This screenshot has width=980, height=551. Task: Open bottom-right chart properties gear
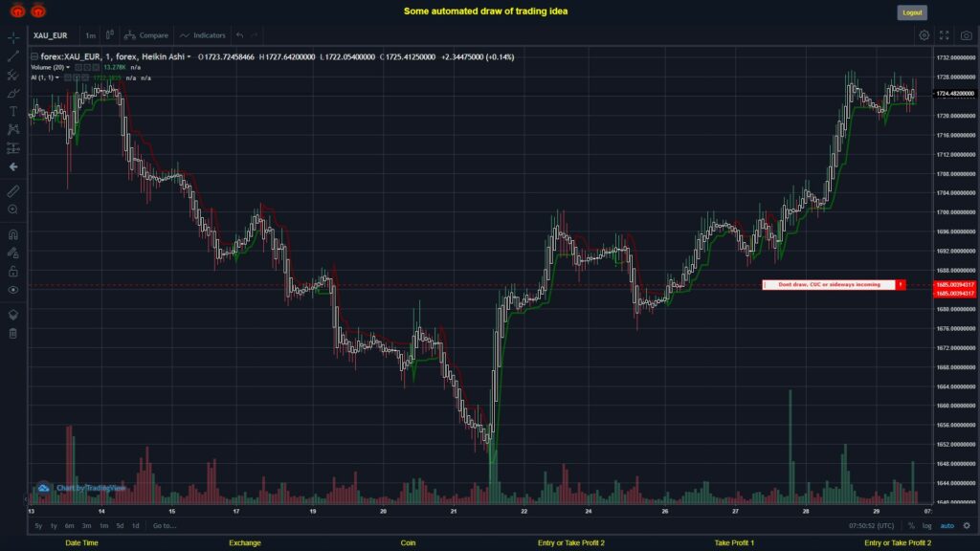(967, 526)
